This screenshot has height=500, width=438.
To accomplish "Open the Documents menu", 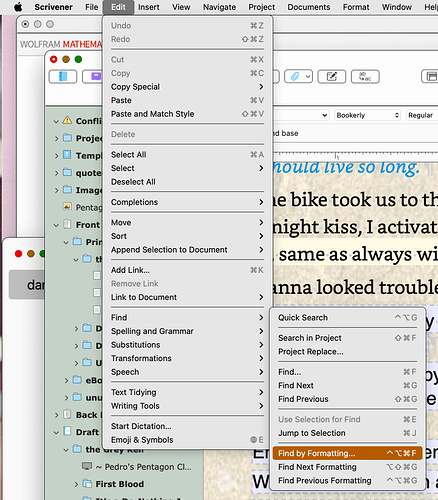I will pos(309,7).
